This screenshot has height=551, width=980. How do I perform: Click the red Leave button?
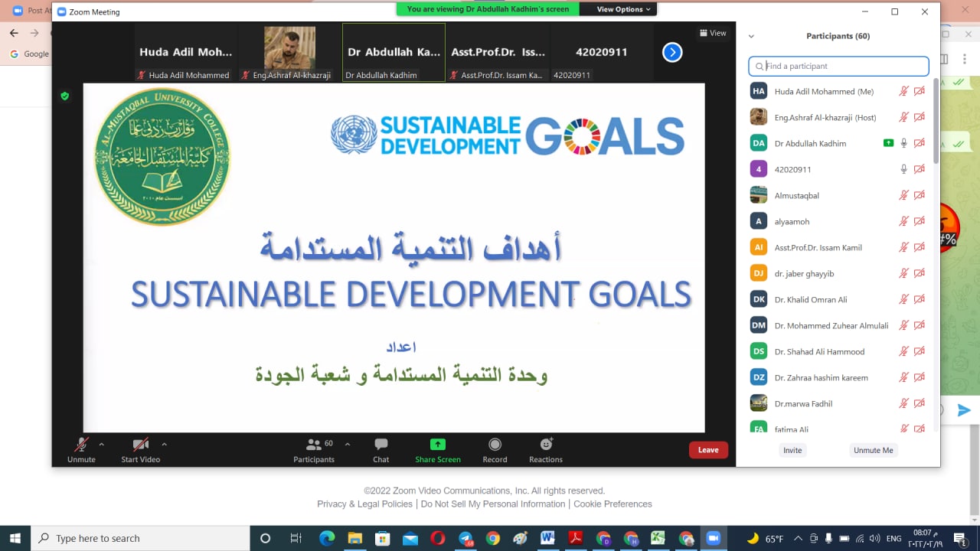tap(708, 450)
